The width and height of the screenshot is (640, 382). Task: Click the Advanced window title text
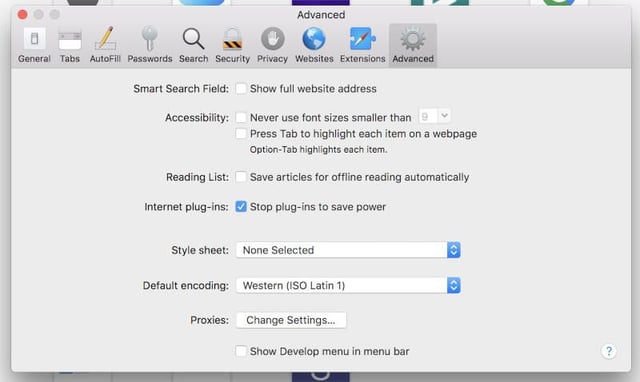[321, 15]
